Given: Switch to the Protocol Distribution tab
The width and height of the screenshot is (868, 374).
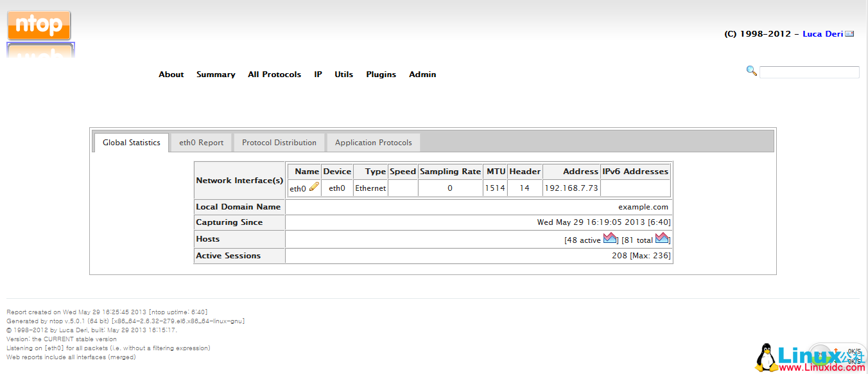Looking at the screenshot, I should [x=279, y=143].
